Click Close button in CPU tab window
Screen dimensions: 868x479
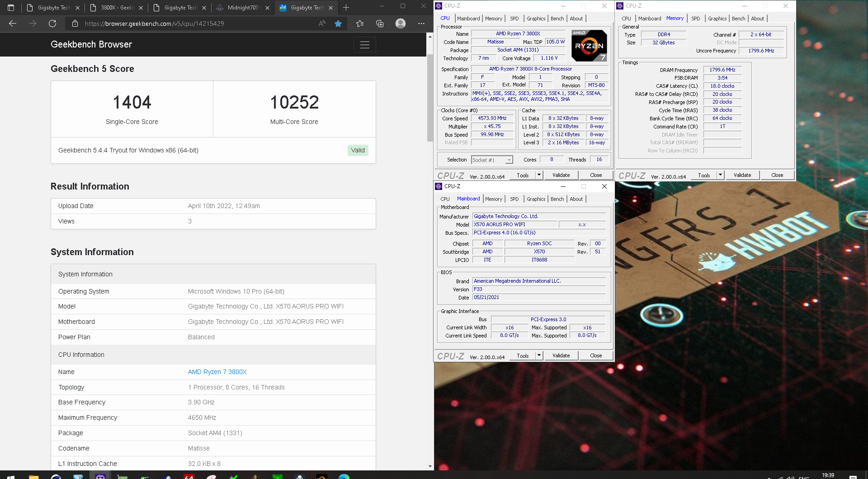click(596, 175)
